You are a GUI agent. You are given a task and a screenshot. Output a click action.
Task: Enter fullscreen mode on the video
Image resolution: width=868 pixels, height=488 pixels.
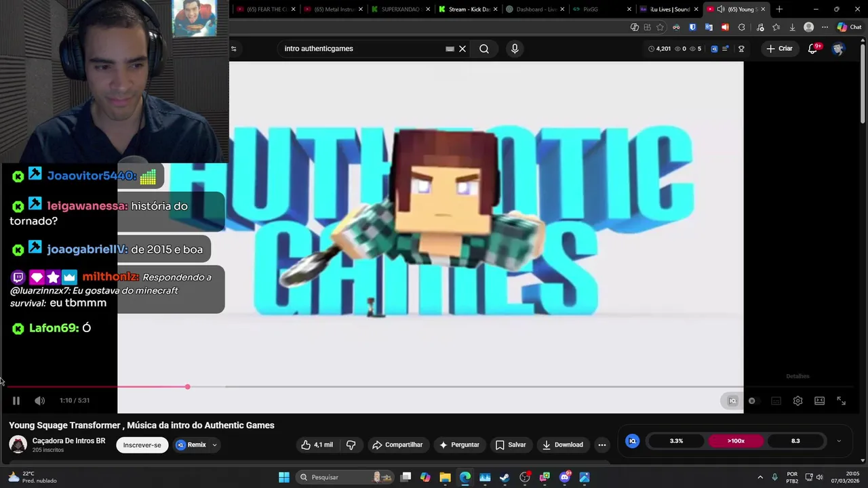coord(841,401)
